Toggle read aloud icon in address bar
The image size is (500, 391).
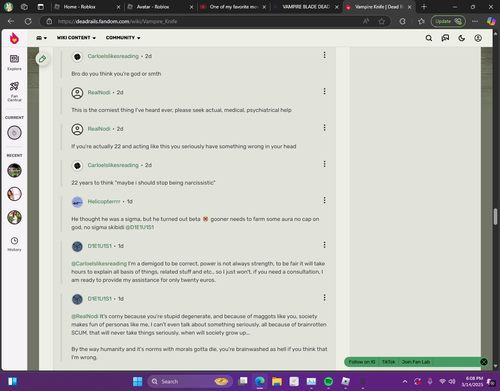[366, 21]
